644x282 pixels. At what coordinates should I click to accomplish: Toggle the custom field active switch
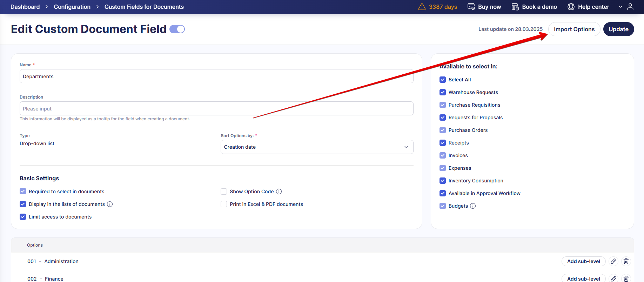[x=177, y=29]
